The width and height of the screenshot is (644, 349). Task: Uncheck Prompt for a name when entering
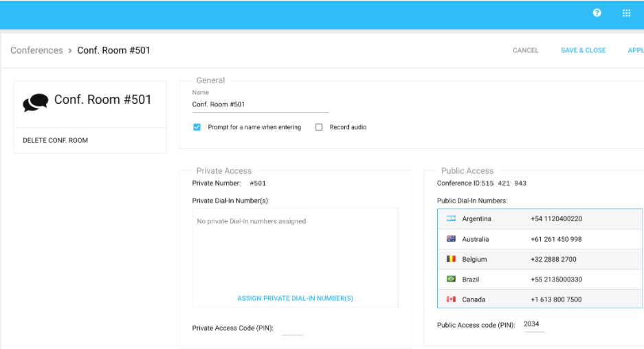click(197, 127)
